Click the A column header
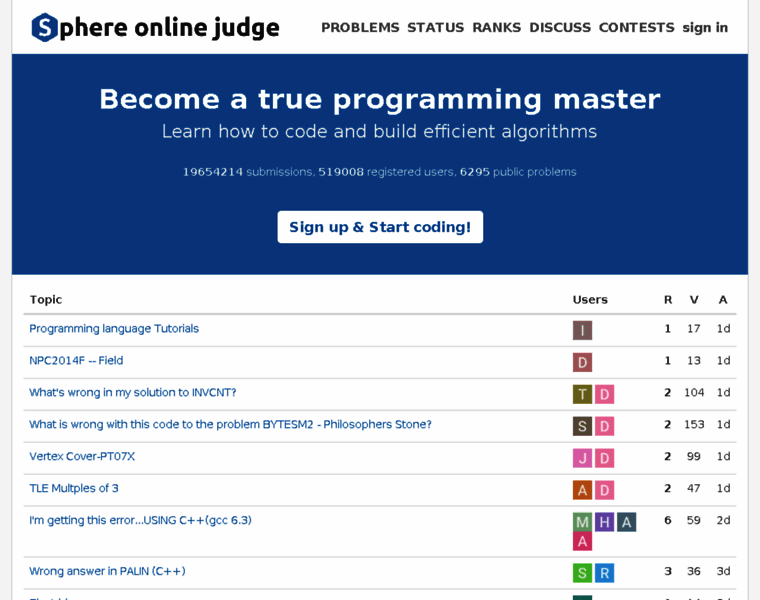This screenshot has height=600, width=760. coord(723,300)
